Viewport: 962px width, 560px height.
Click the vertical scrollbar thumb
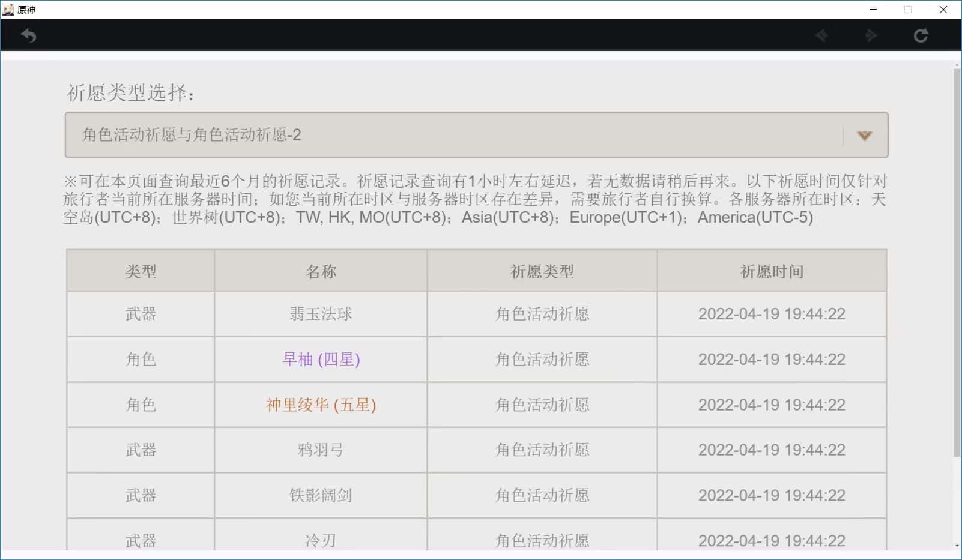pos(957,263)
